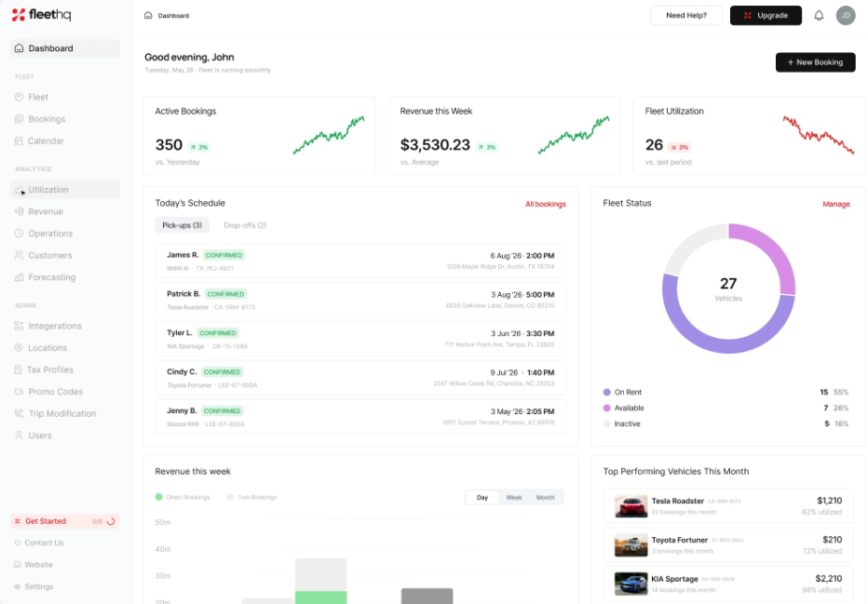Screen dimensions: 868x604
Task: Click the Website icon in sidebar
Action: (x=17, y=565)
